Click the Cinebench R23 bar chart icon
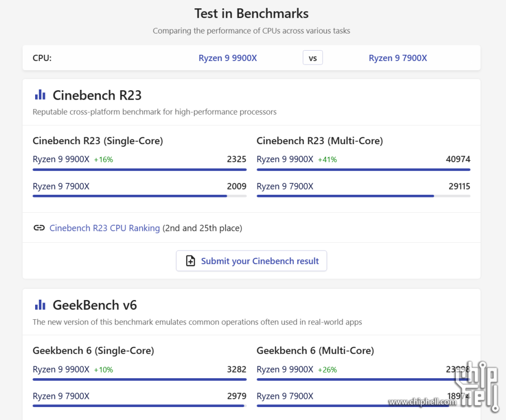Screen dimensions: 506x420 click(40, 95)
